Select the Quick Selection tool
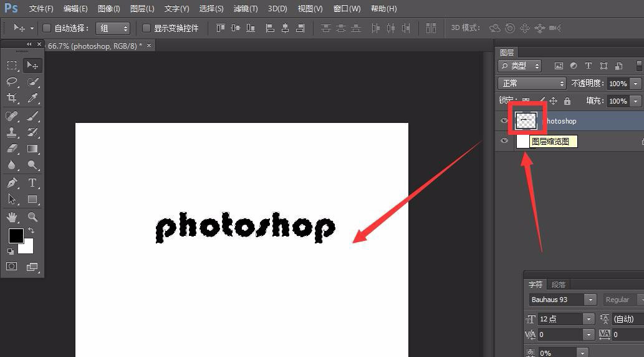 (x=32, y=81)
